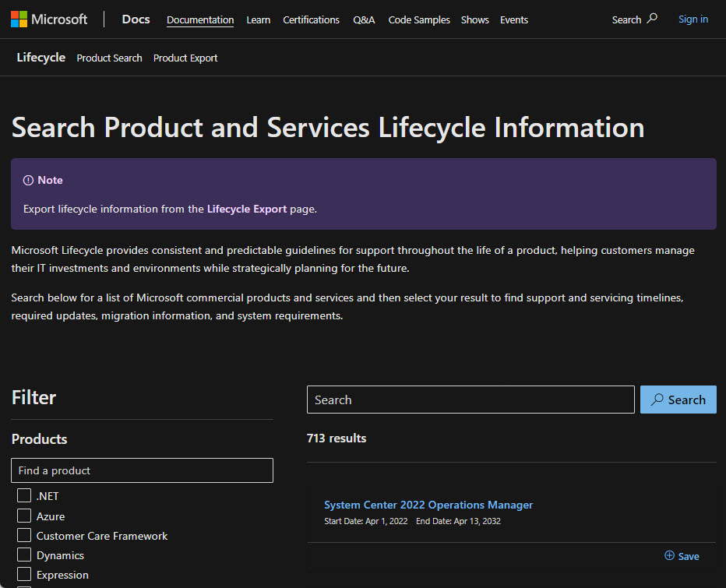Save the System Center 2022 result
The width and height of the screenshot is (726, 588).
coord(682,556)
